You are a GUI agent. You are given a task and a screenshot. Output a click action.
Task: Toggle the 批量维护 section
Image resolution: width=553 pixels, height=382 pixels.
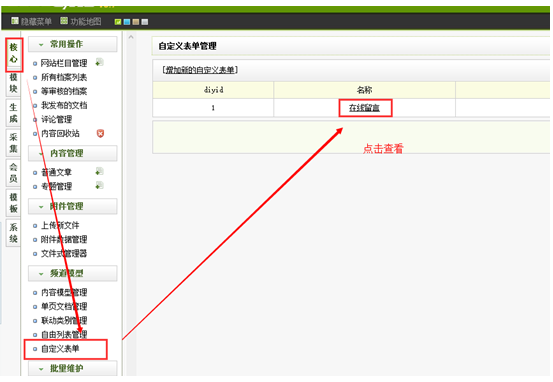click(73, 369)
